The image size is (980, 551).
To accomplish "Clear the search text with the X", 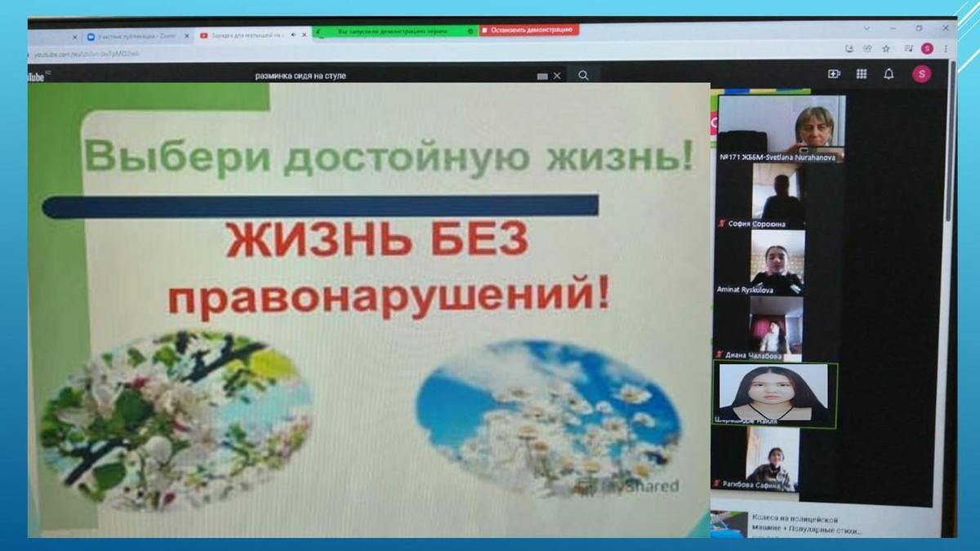I will [557, 76].
